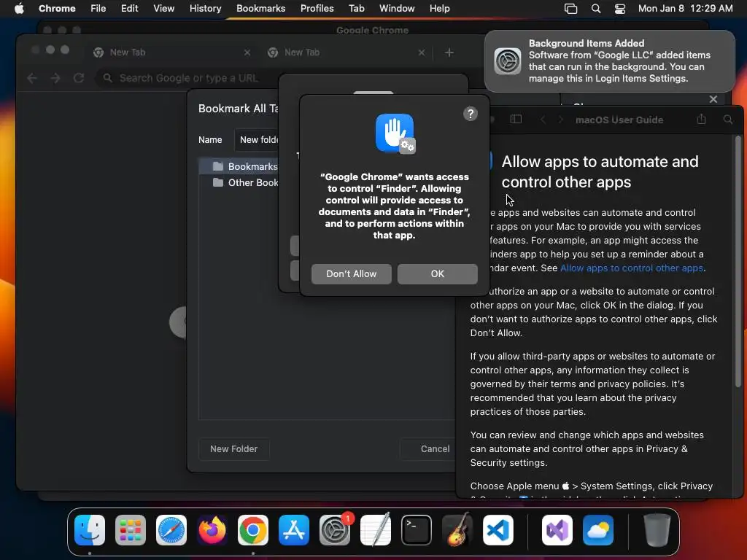
Task: Open the Window menu
Action: pyautogui.click(x=397, y=8)
